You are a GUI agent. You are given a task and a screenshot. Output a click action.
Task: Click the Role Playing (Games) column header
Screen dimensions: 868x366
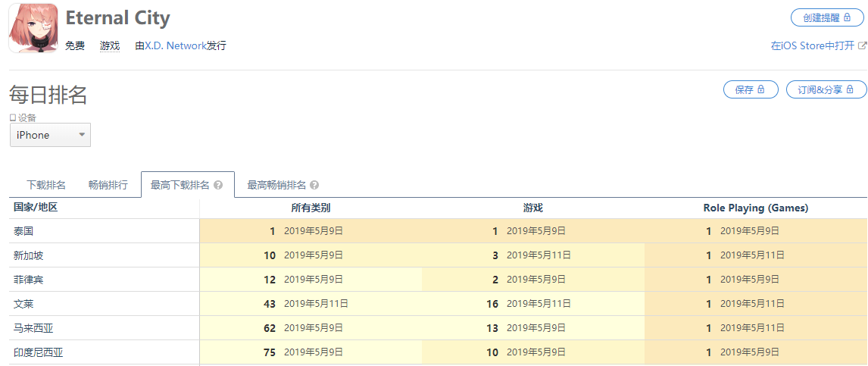tap(755, 208)
